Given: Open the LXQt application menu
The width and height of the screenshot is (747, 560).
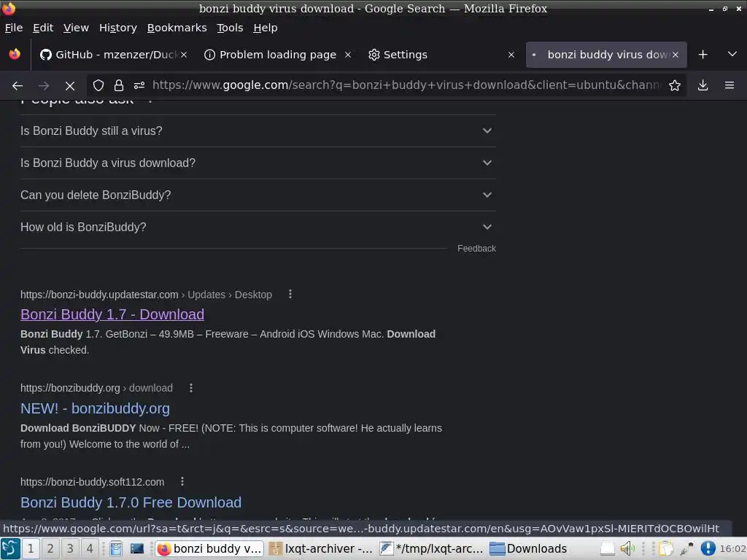Looking at the screenshot, I should click(10, 548).
